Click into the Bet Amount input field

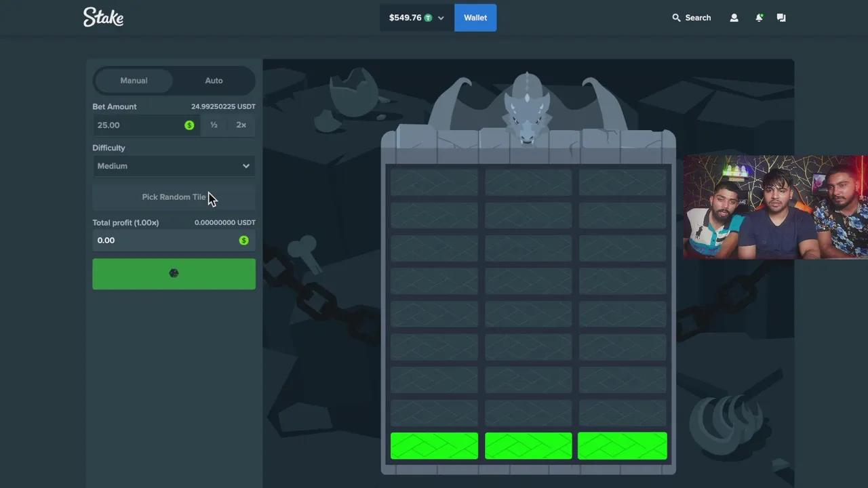[x=139, y=125]
